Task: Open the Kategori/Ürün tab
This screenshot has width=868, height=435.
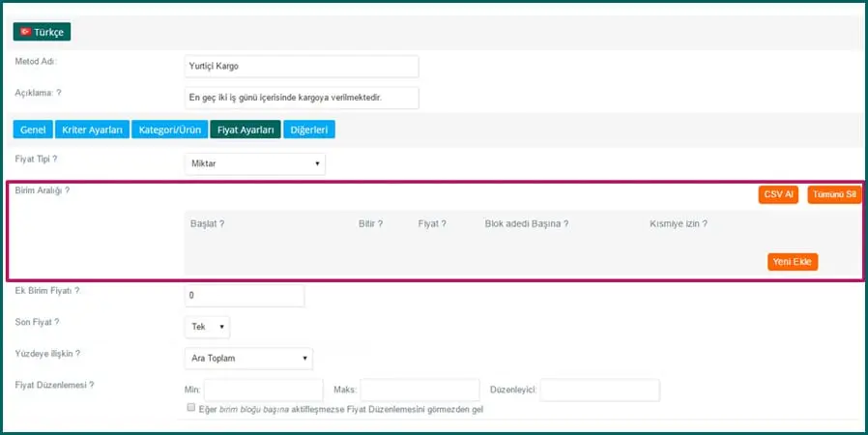Action: pos(168,130)
